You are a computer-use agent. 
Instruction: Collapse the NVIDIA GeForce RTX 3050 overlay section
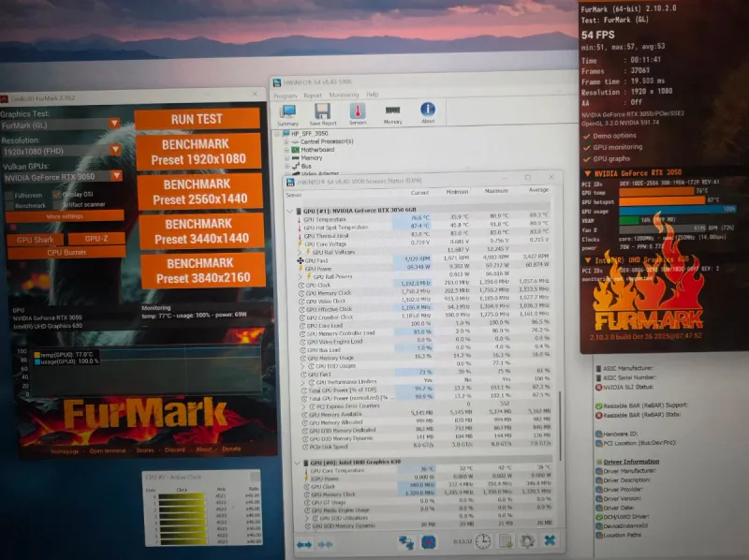coord(588,173)
